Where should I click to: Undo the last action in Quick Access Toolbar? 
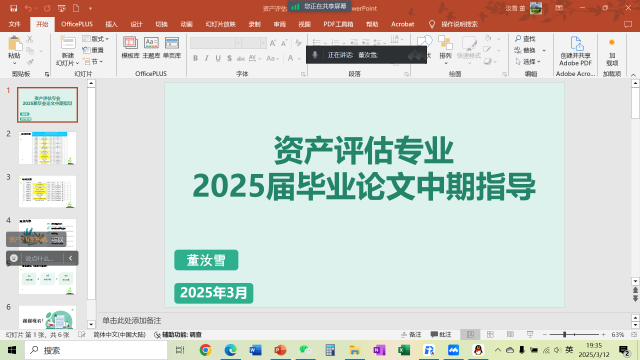[28, 8]
